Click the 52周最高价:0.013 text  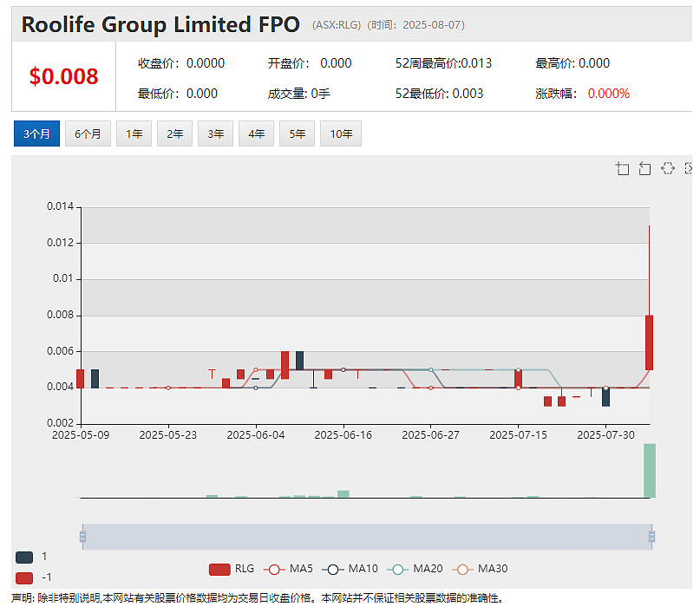click(444, 63)
